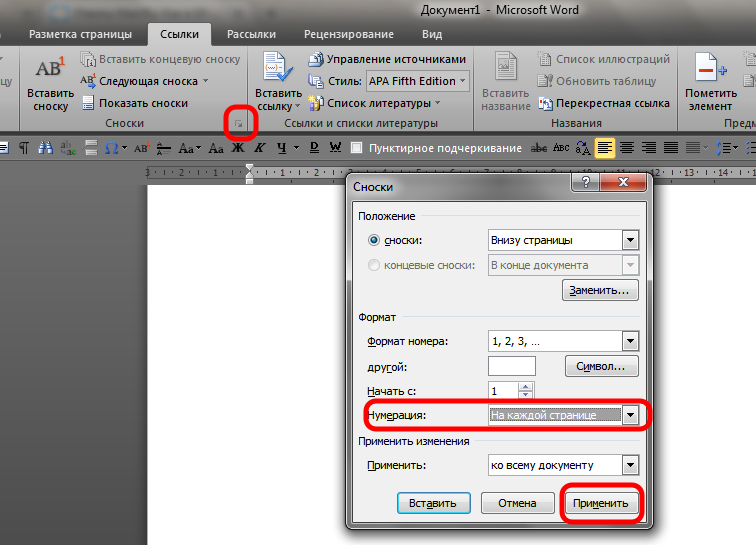This screenshot has height=545, width=756.
Task: Justify text alignment icon
Action: pos(671,148)
